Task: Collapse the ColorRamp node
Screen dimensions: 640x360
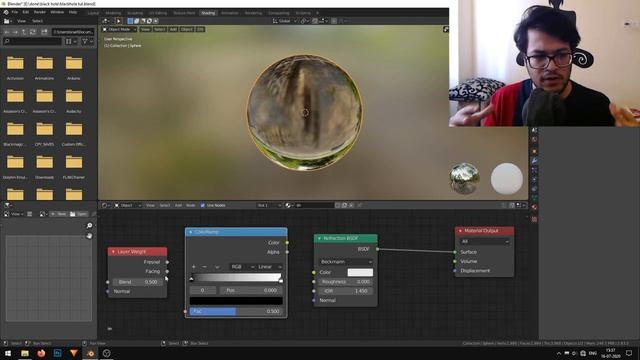Action: pos(190,232)
